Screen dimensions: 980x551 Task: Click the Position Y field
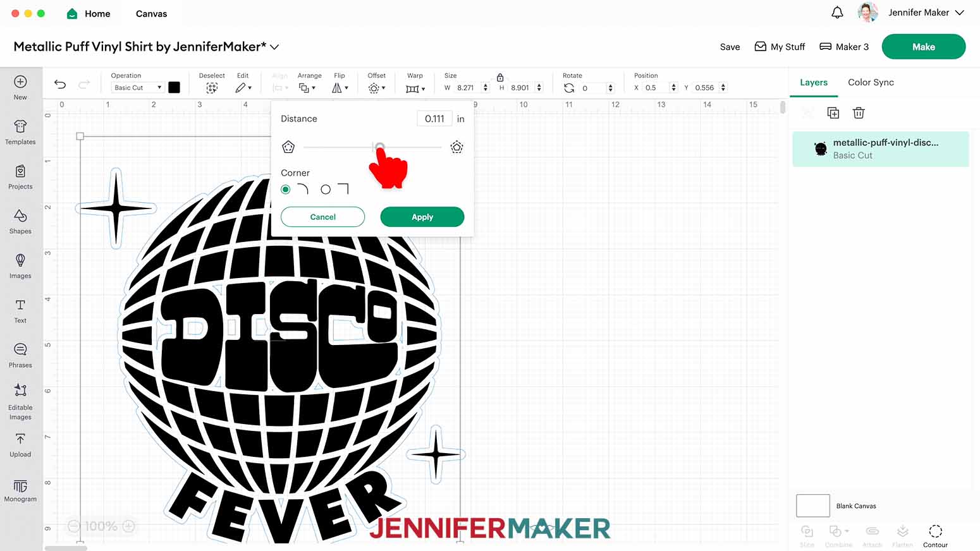[706, 88]
